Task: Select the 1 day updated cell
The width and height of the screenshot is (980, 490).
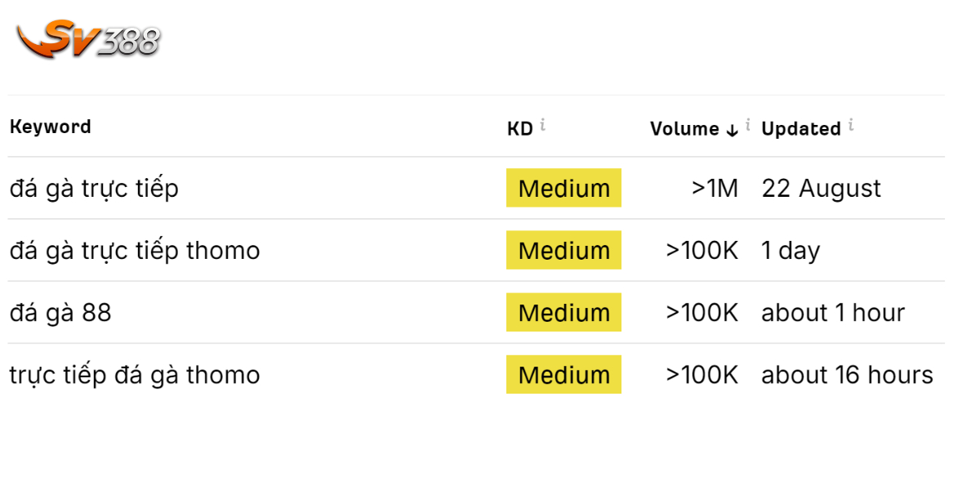Action: click(791, 251)
